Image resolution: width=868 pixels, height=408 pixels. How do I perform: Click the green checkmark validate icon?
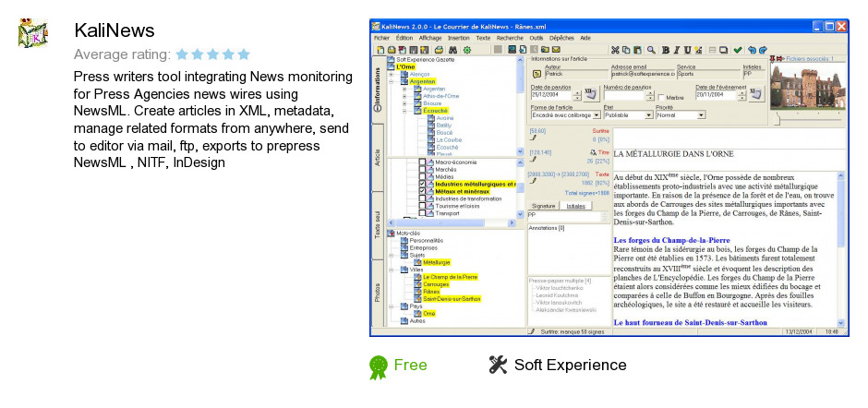pos(738,50)
